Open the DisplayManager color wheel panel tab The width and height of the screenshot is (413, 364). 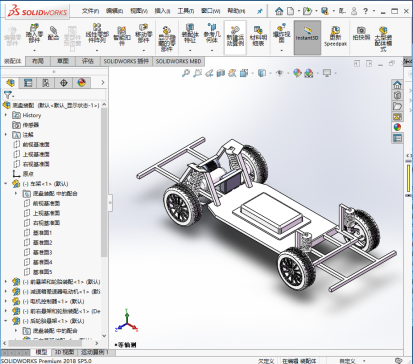coord(81,83)
